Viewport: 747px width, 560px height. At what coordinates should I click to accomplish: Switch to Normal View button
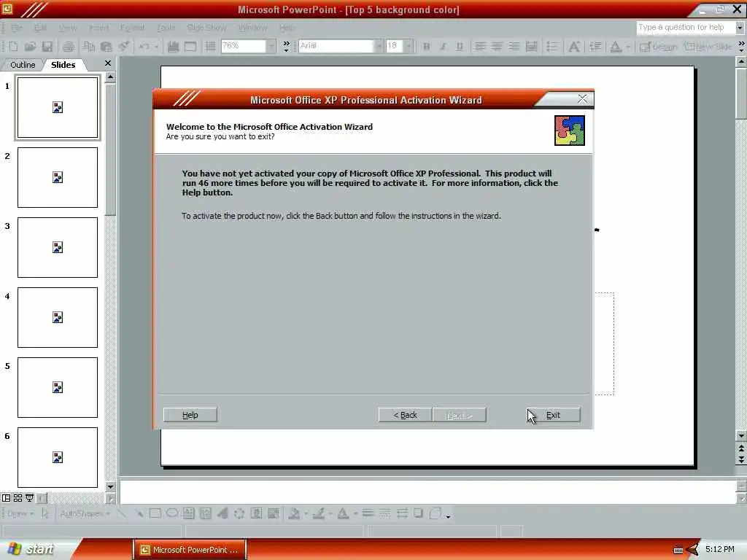point(6,498)
